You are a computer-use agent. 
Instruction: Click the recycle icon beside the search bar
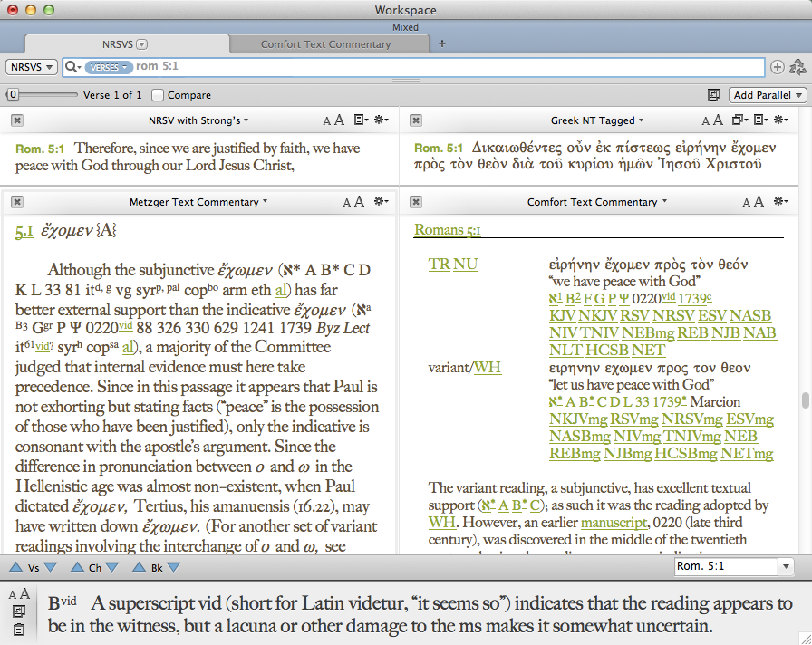(x=797, y=67)
